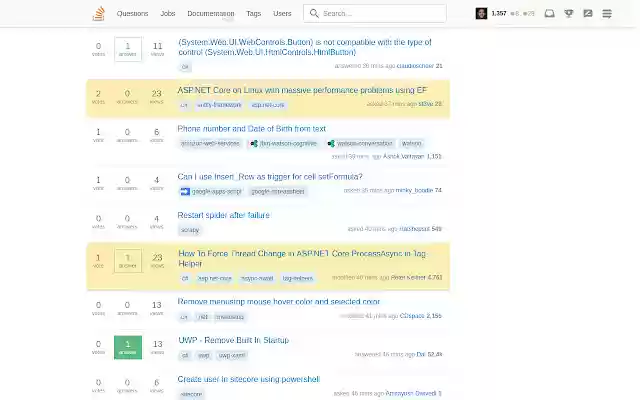640x400 pixels.
Task: Open minky_boodle's user profile
Action: [x=414, y=190]
